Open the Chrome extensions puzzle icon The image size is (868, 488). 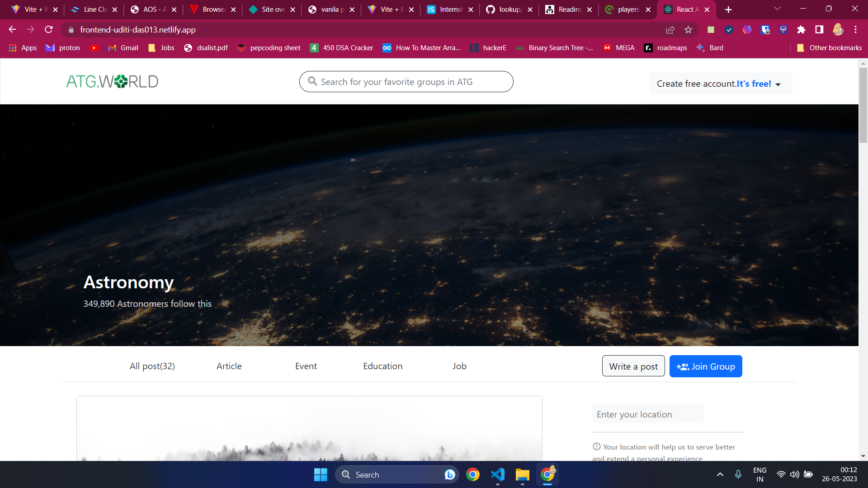click(801, 30)
